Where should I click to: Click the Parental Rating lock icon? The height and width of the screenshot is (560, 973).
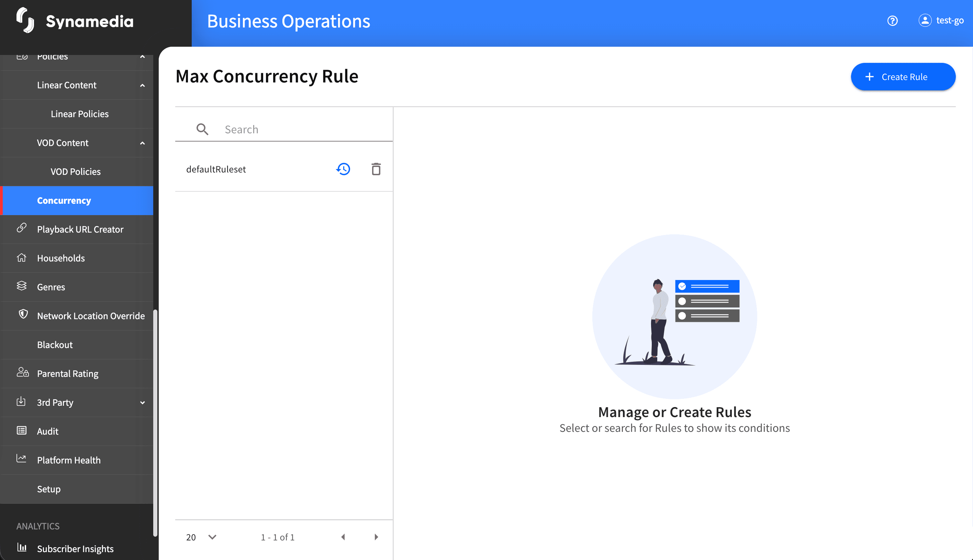click(23, 372)
